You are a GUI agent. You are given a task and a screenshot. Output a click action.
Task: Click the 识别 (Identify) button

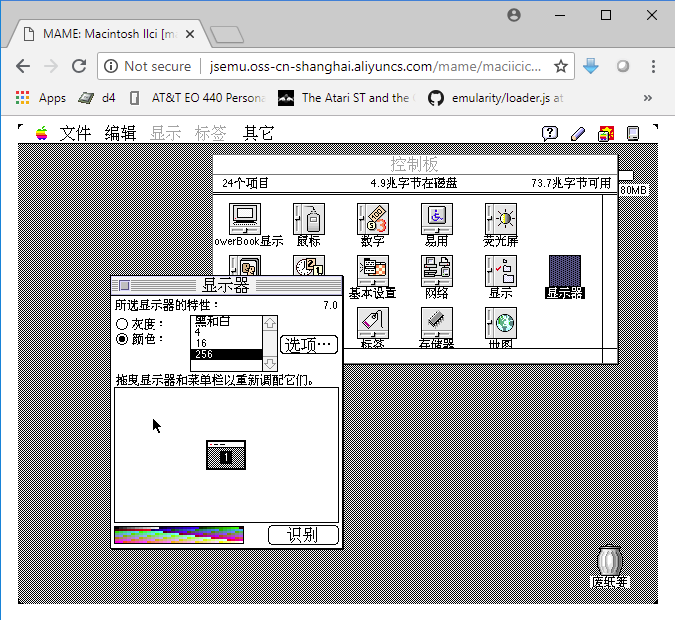[x=303, y=535]
